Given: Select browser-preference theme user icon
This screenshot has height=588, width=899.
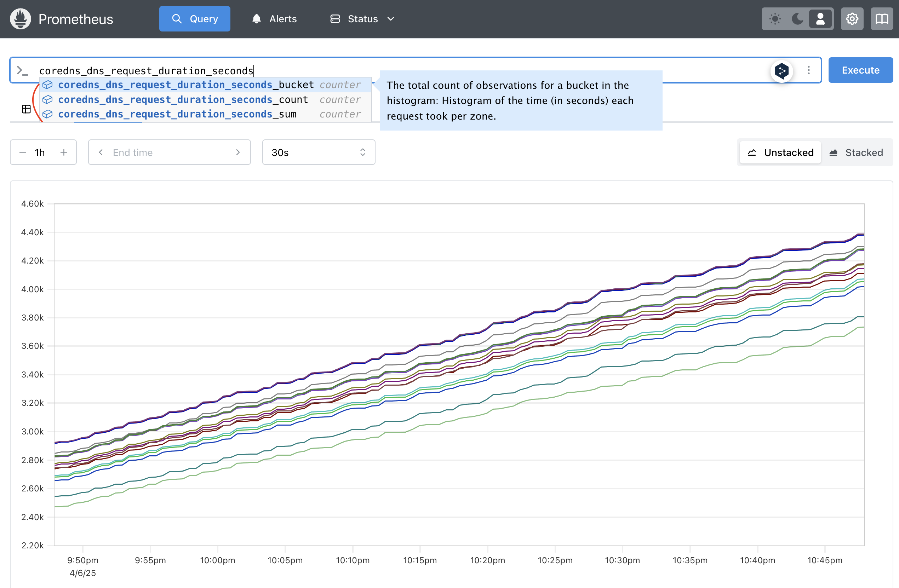Looking at the screenshot, I should [x=820, y=19].
